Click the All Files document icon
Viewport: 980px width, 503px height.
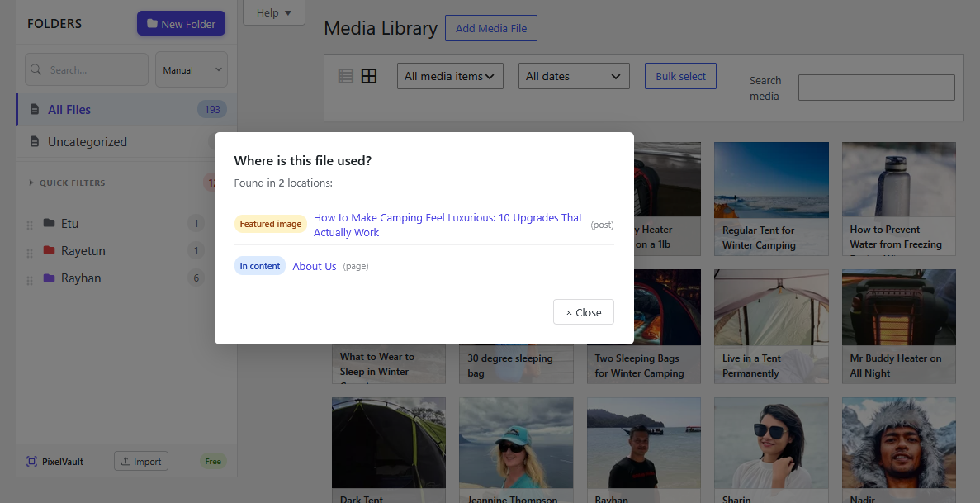35,110
